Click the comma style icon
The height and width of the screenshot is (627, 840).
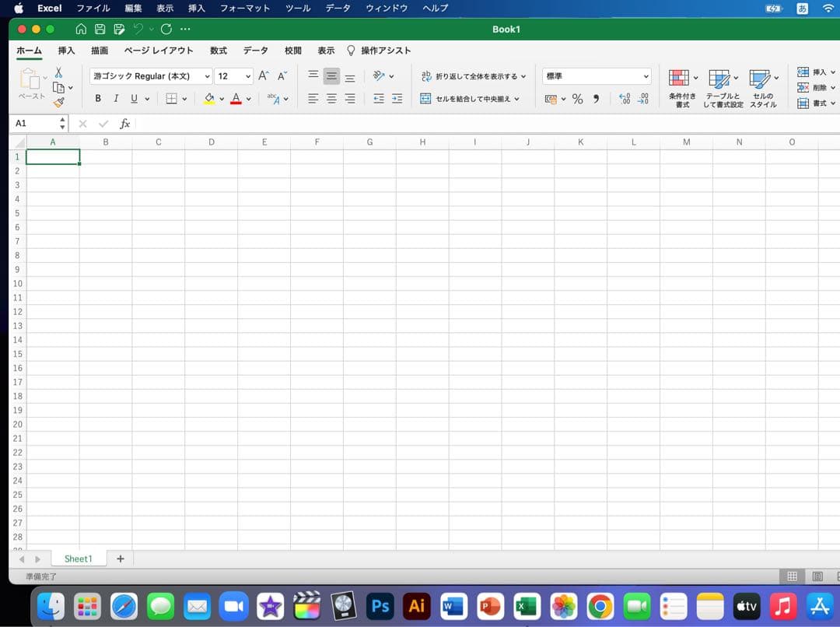[x=597, y=98]
